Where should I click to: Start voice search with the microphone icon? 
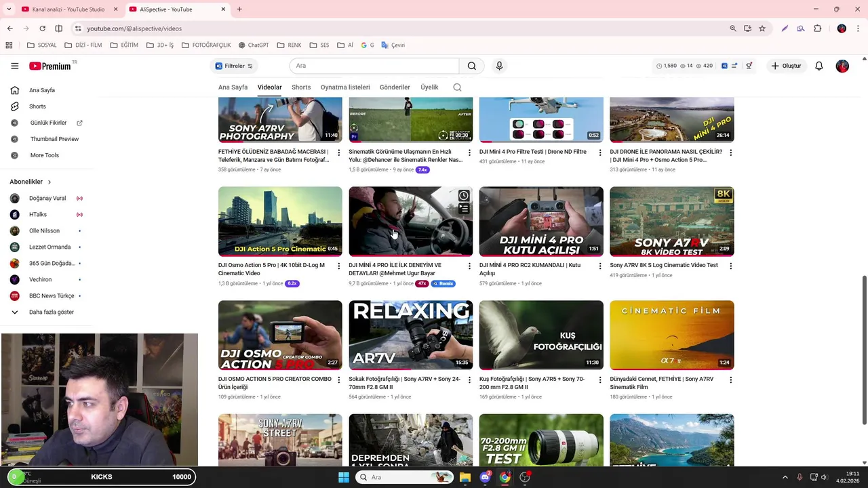point(499,66)
